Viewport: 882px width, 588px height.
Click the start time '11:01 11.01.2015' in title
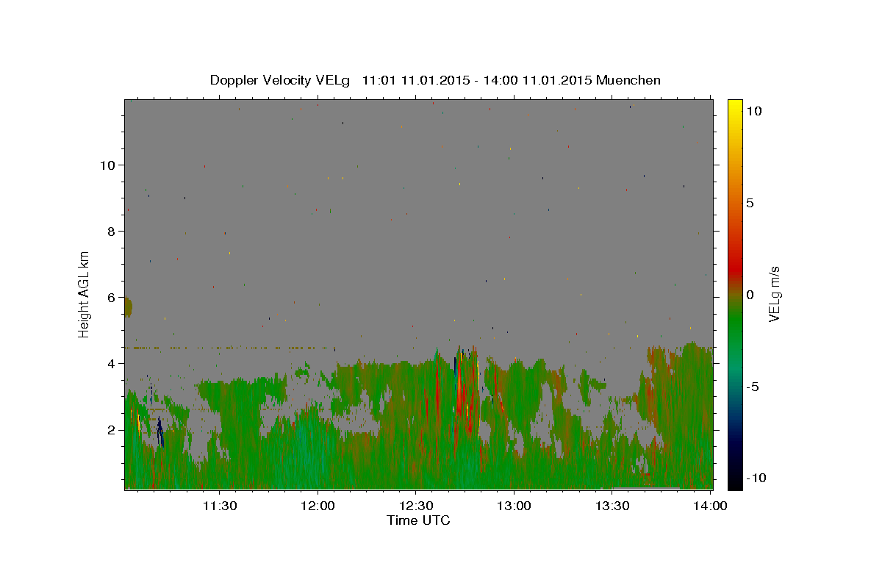[x=415, y=80]
